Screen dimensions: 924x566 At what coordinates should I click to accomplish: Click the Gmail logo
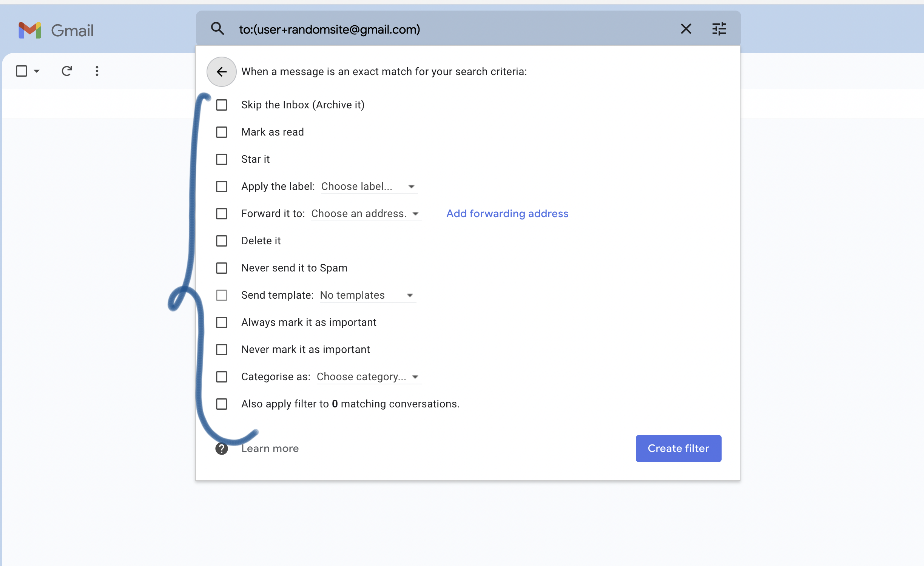[56, 30]
